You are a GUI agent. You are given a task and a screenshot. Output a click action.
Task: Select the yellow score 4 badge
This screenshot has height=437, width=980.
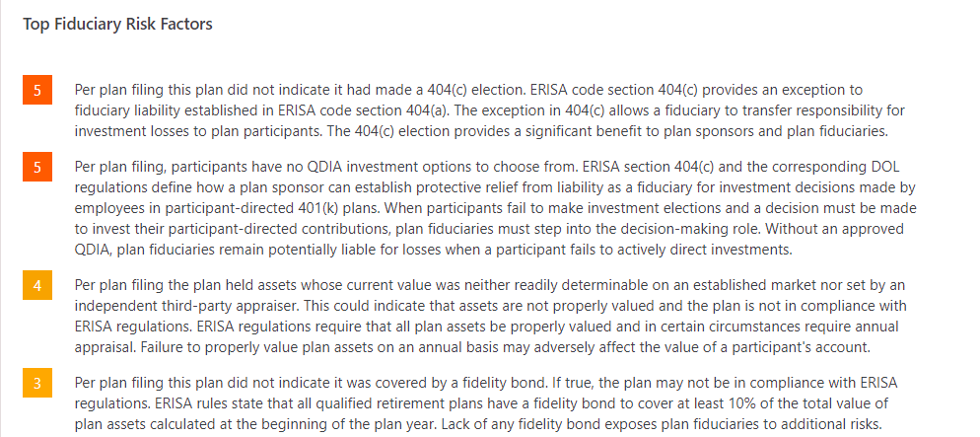click(36, 286)
